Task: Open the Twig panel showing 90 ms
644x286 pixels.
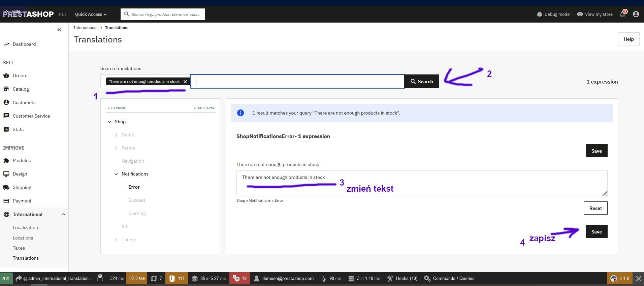Action: click(x=331, y=278)
